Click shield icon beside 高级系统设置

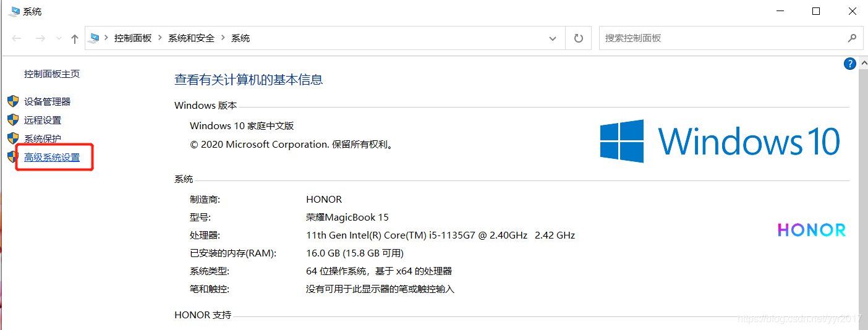13,157
